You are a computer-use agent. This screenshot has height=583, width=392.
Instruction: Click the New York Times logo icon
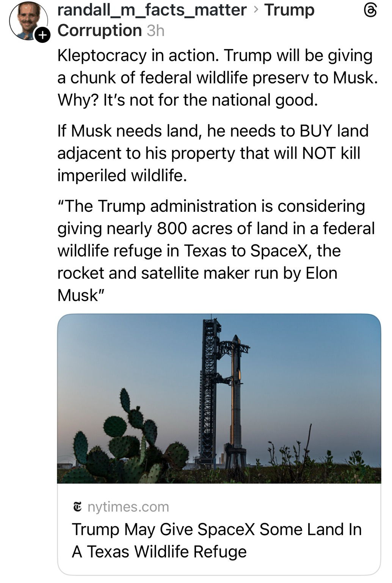[x=77, y=507]
